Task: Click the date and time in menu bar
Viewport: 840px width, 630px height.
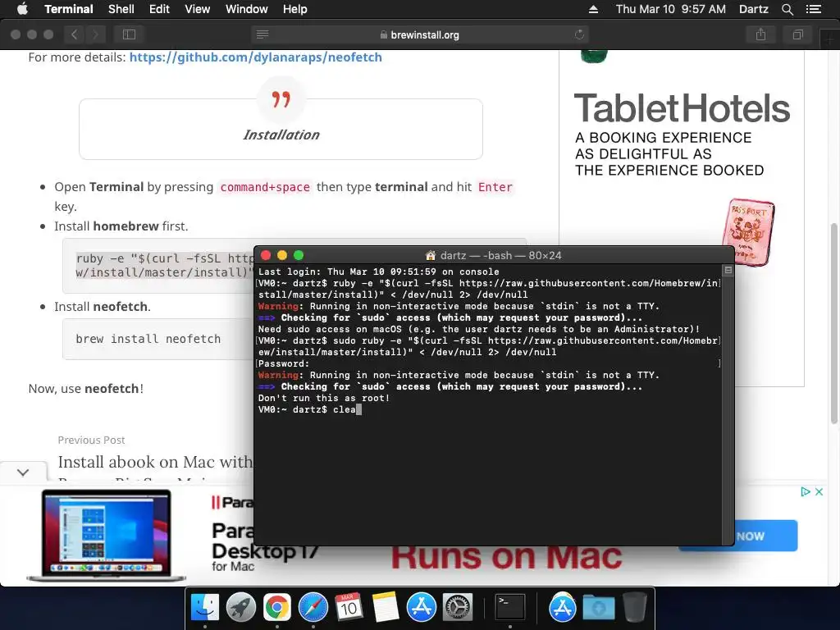Action: [x=671, y=9]
